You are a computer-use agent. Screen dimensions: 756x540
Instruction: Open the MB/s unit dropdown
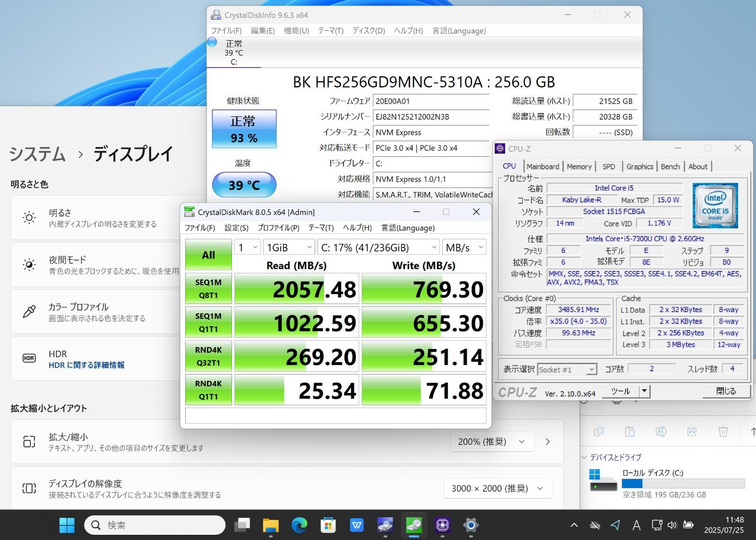tap(464, 247)
